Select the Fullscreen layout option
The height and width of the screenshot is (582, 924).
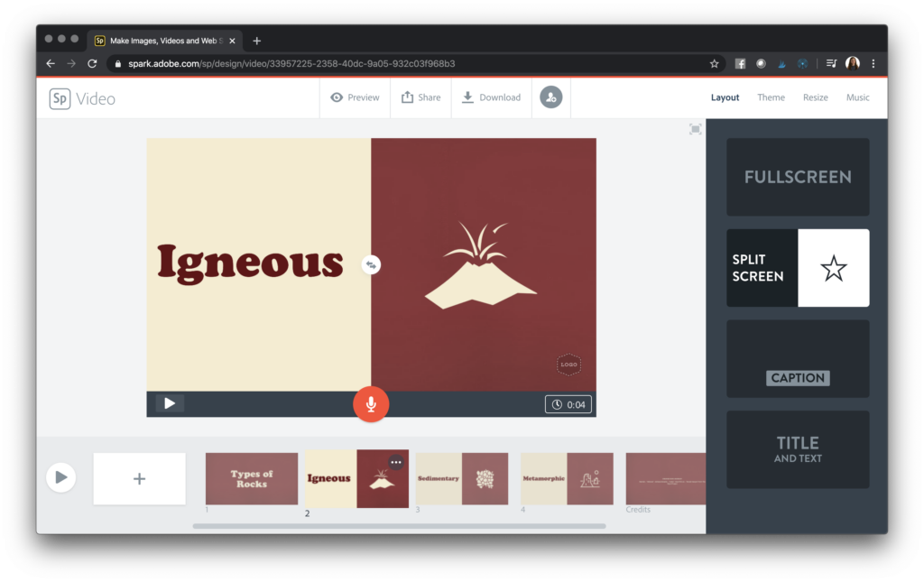798,177
